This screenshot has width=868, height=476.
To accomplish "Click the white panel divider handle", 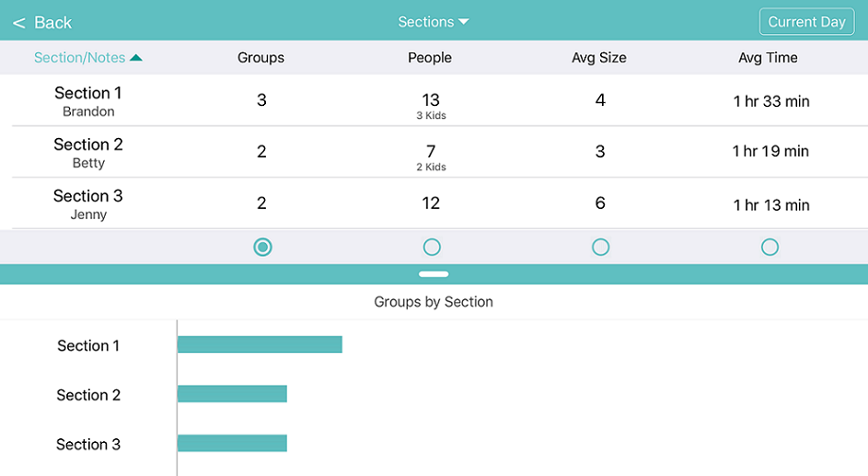I will click(434, 274).
